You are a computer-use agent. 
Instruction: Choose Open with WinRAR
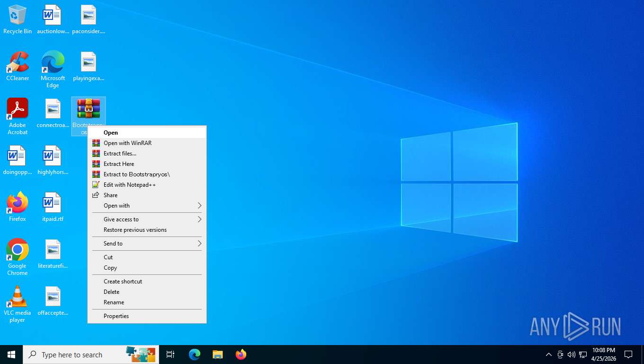(x=147, y=143)
